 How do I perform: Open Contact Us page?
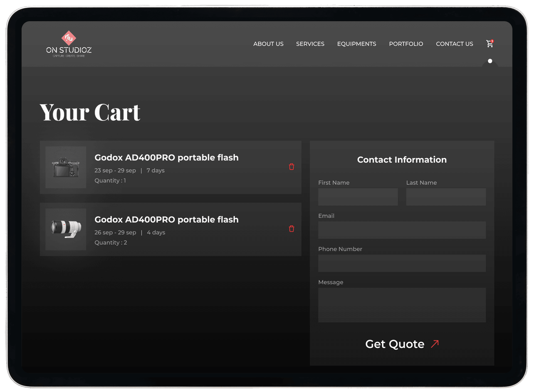coord(454,44)
